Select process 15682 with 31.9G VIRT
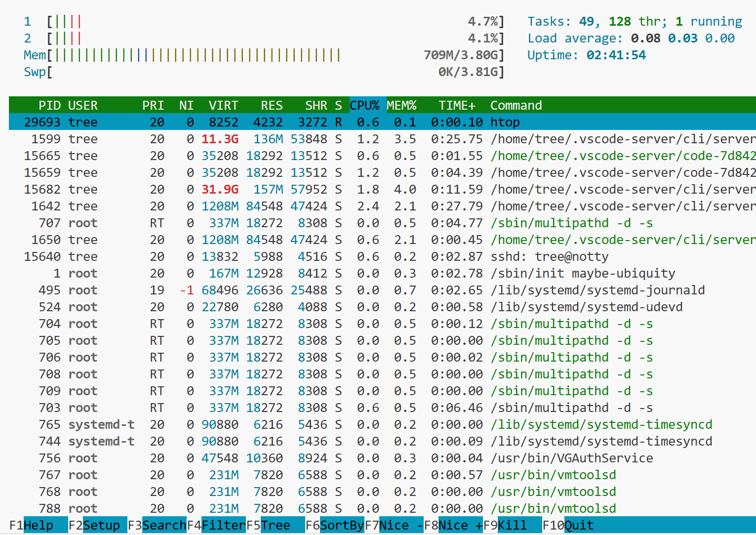The image size is (756, 535). point(382,189)
